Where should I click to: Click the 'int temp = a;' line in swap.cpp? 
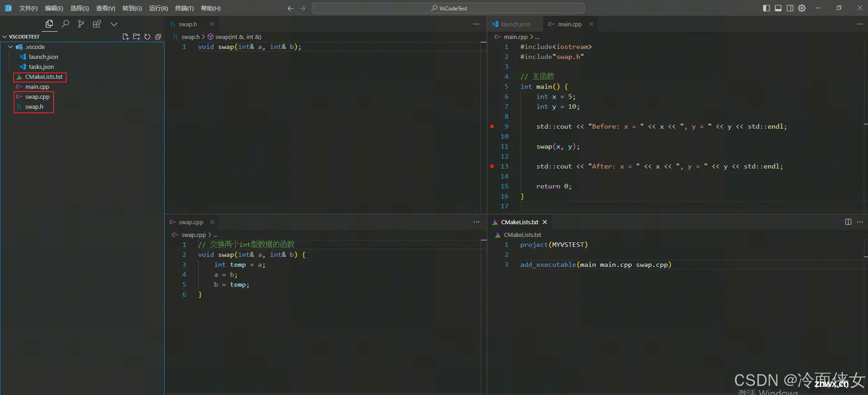tap(239, 265)
